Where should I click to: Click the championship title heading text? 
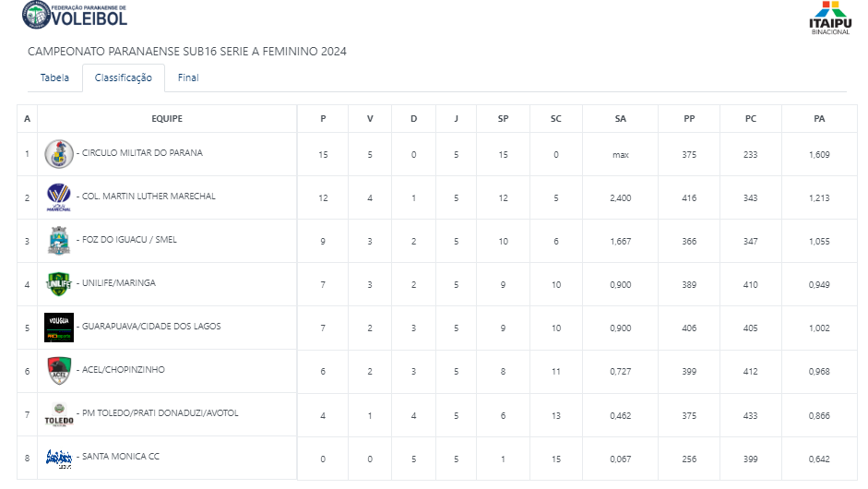[x=187, y=51]
